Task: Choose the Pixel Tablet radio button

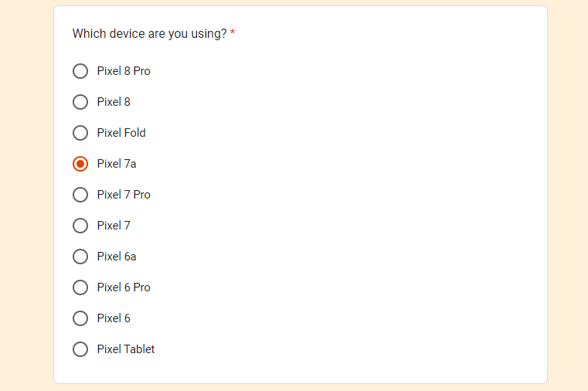Action: click(x=80, y=349)
